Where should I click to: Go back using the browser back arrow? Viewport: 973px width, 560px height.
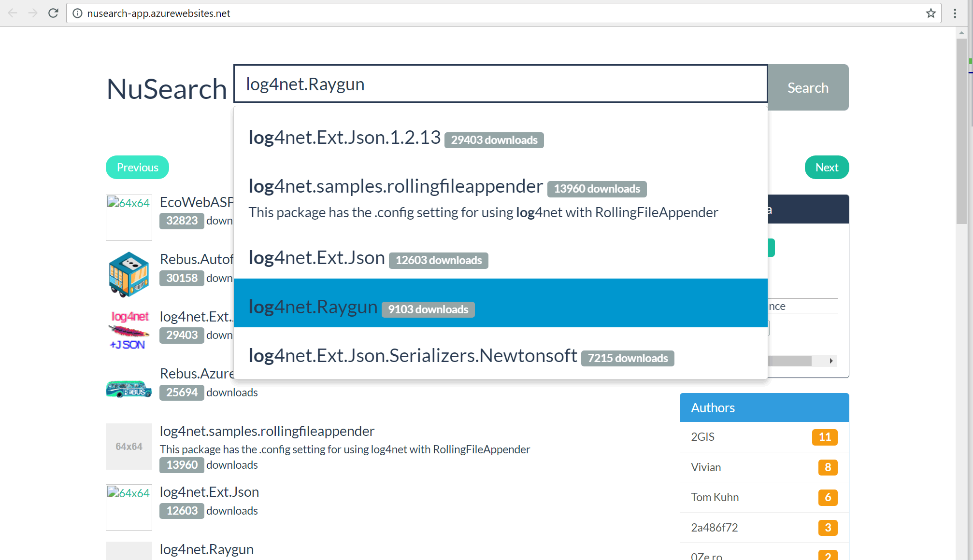[13, 13]
